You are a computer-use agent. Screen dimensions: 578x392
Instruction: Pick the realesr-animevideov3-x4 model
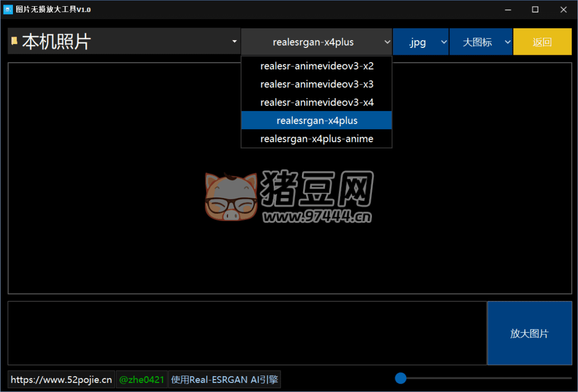point(317,102)
